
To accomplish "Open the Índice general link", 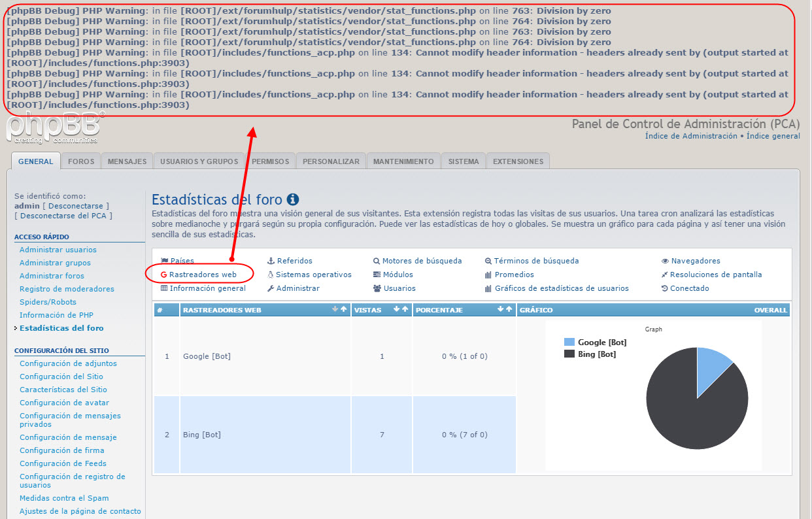I will click(773, 136).
